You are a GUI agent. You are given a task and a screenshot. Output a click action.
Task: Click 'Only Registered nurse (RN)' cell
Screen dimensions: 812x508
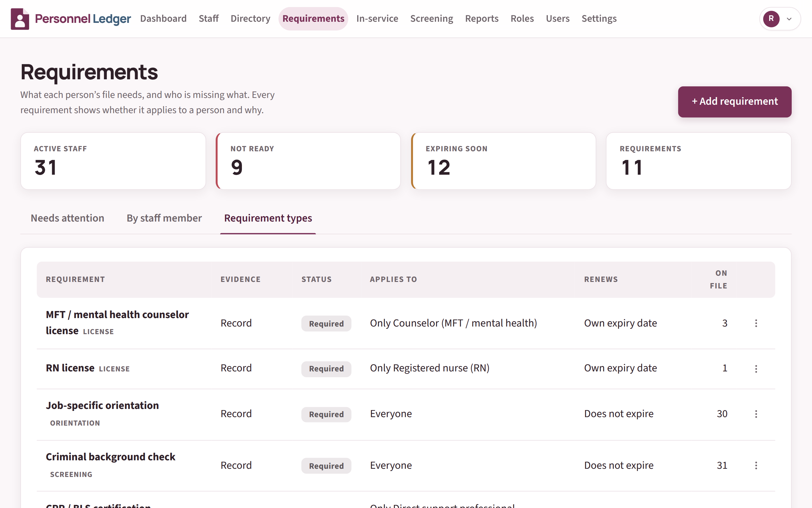tap(429, 368)
